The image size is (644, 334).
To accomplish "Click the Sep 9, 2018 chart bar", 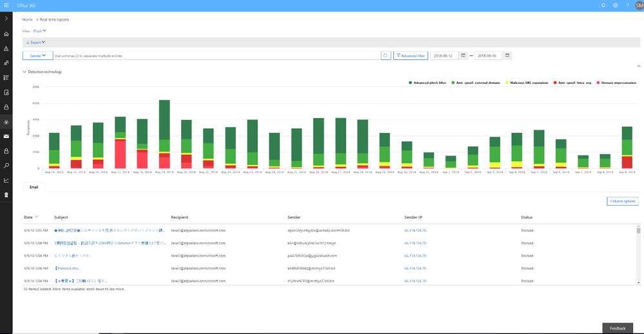I will pyautogui.click(x=627, y=148).
